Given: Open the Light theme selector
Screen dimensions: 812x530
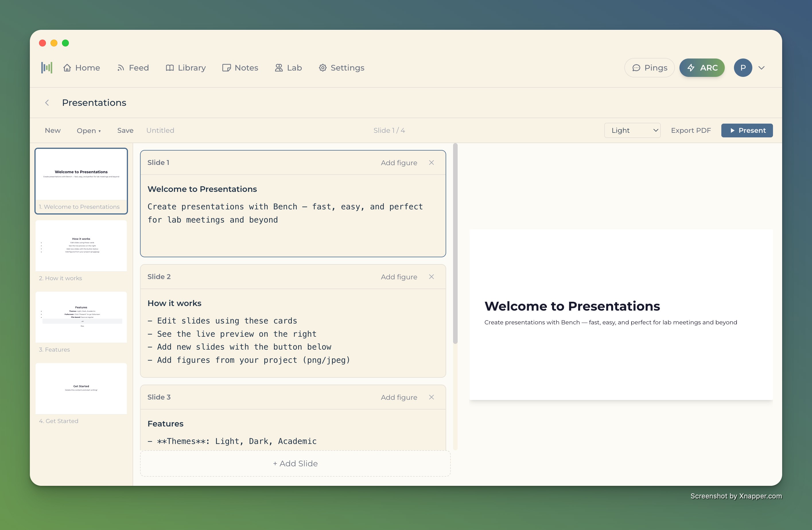Looking at the screenshot, I should (x=632, y=130).
